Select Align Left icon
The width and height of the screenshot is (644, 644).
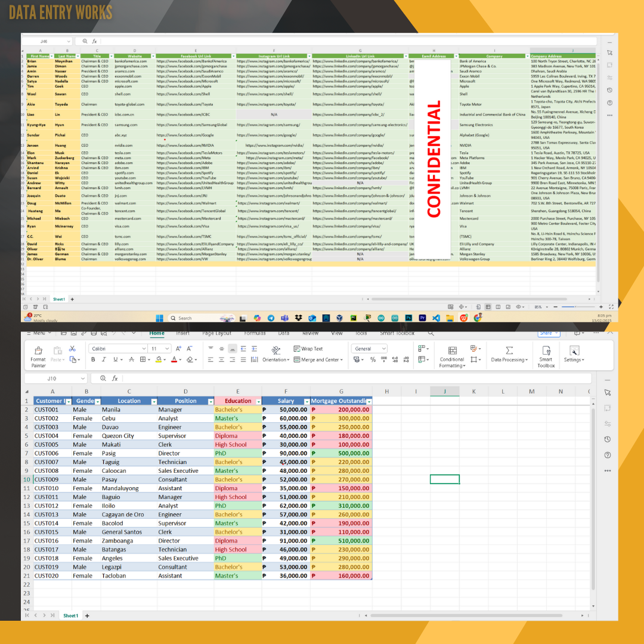[x=210, y=360]
